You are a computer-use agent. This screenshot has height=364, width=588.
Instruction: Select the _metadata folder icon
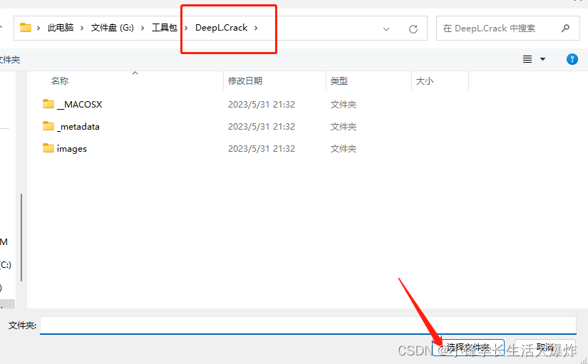point(48,126)
